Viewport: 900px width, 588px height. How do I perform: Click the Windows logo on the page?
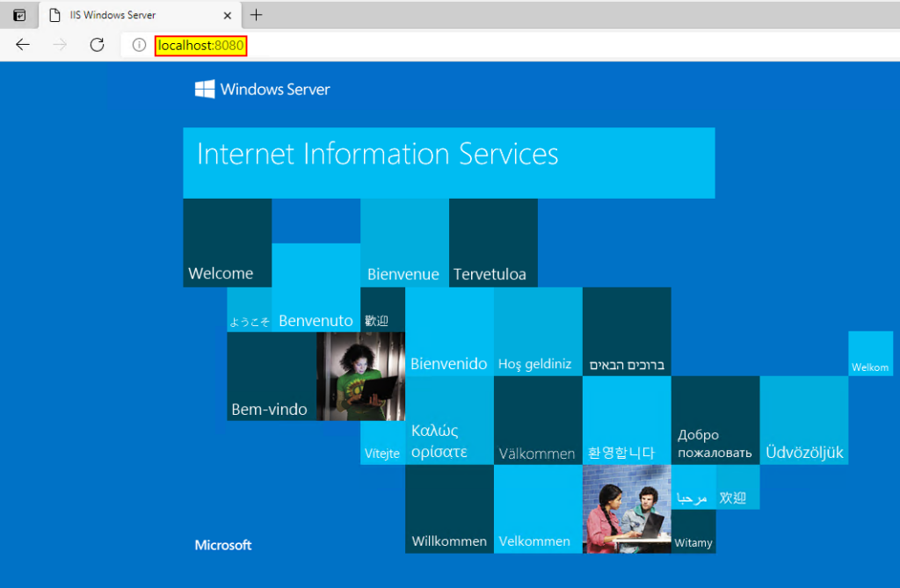point(205,89)
